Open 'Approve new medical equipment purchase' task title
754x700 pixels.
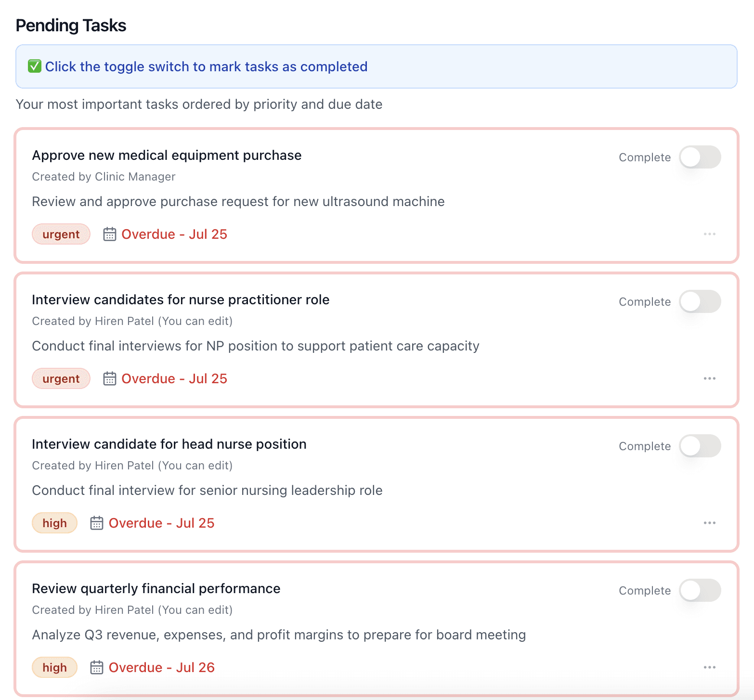[167, 156]
